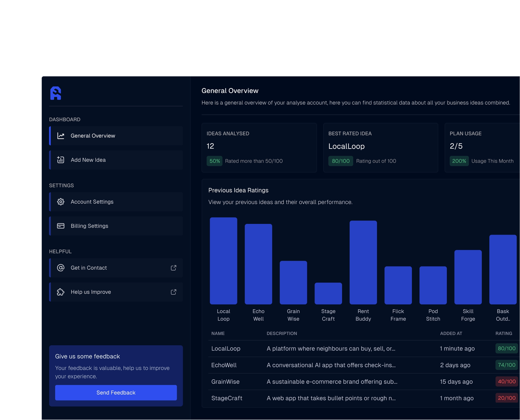Click the LocalLoop bar in the ratings chart
520x420 pixels.
(223, 259)
